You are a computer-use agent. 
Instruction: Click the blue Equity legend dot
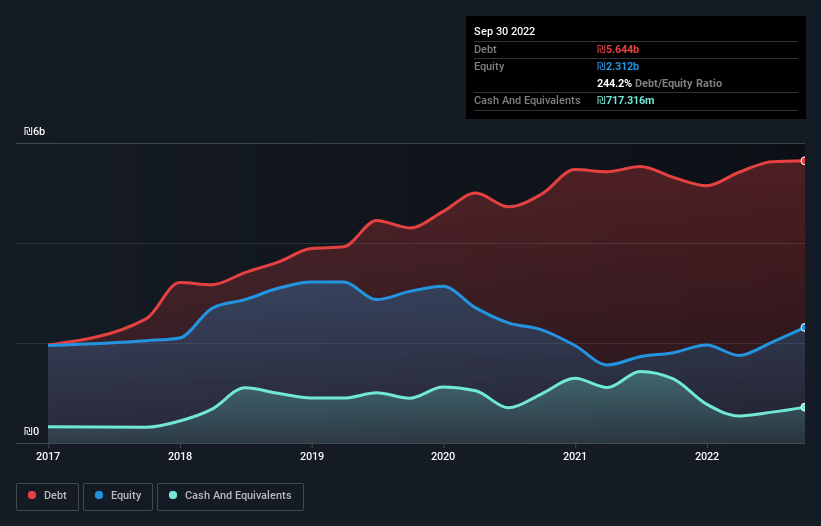click(99, 495)
